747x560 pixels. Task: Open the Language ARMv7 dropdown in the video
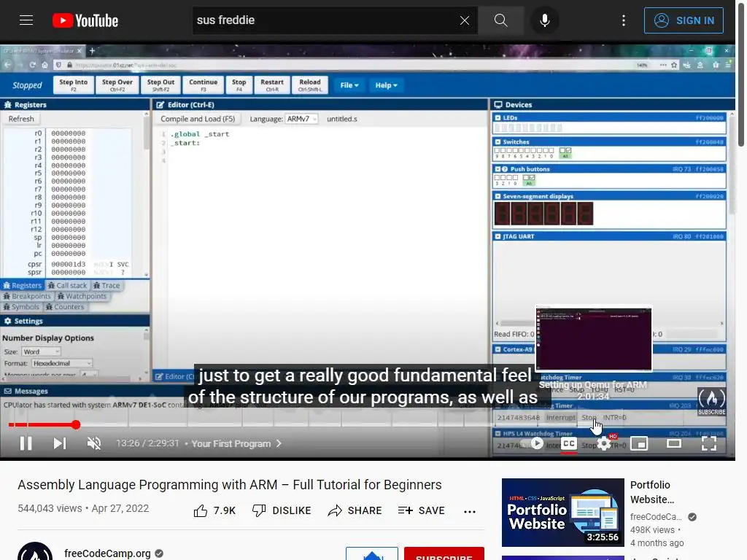click(x=301, y=119)
